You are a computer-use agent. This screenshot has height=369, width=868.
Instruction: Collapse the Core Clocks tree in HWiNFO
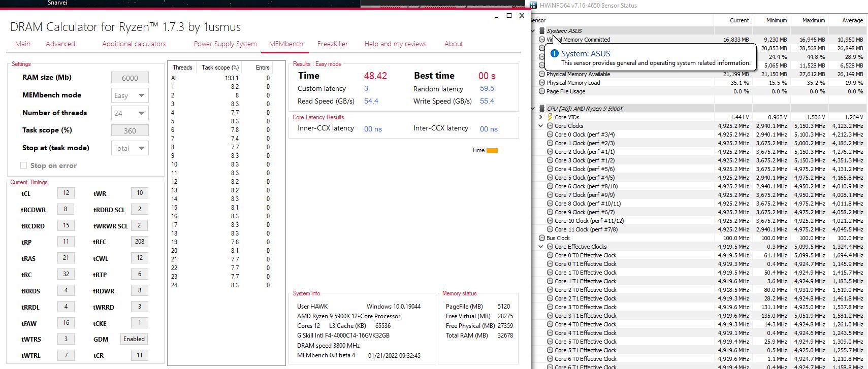[541, 126]
